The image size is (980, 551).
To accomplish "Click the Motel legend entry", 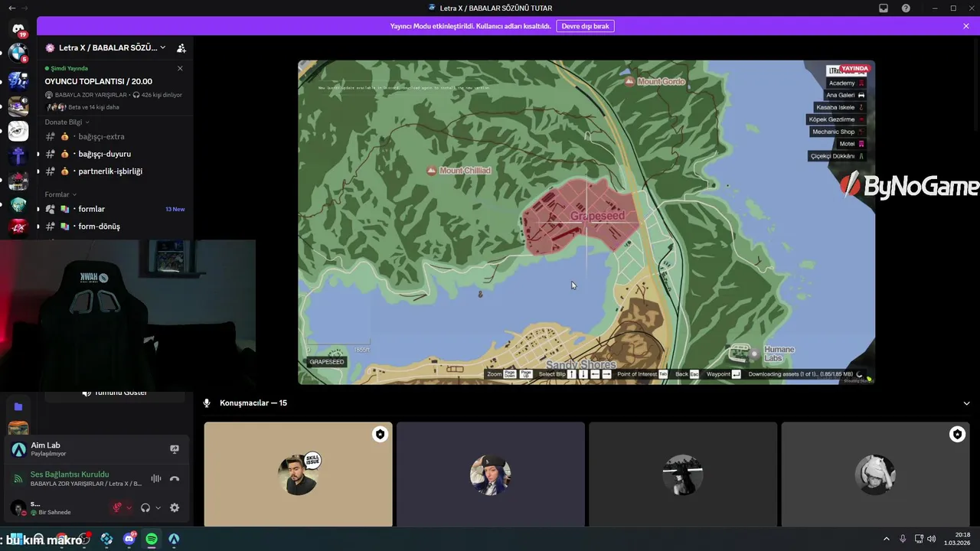I will (x=851, y=144).
